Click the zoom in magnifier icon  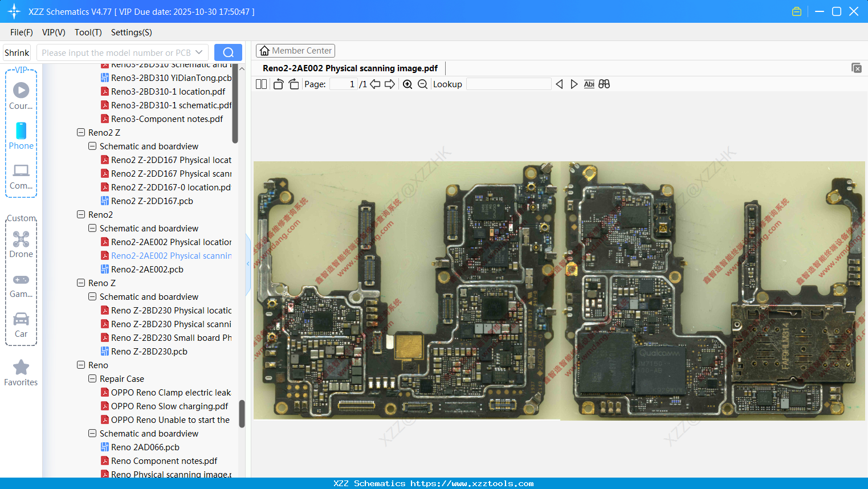click(407, 84)
